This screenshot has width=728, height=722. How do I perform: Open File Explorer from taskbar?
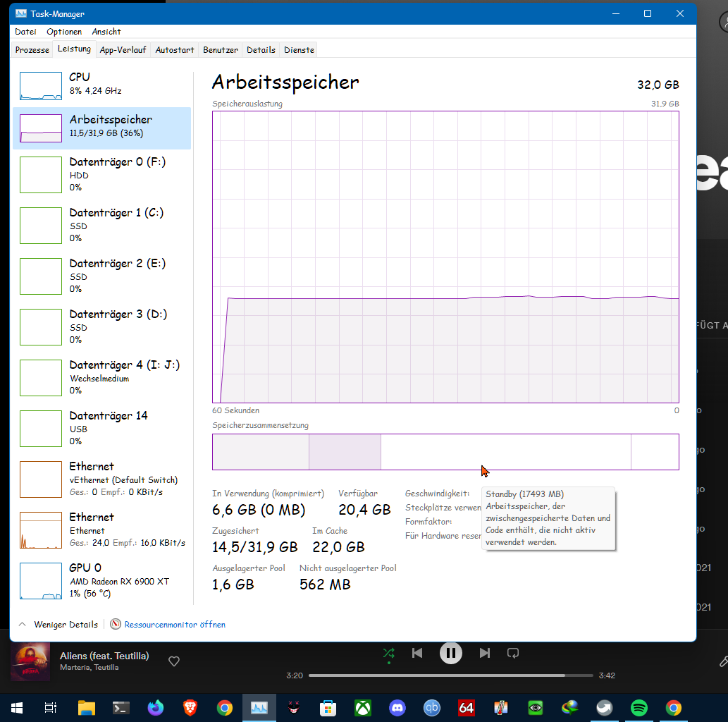87,708
